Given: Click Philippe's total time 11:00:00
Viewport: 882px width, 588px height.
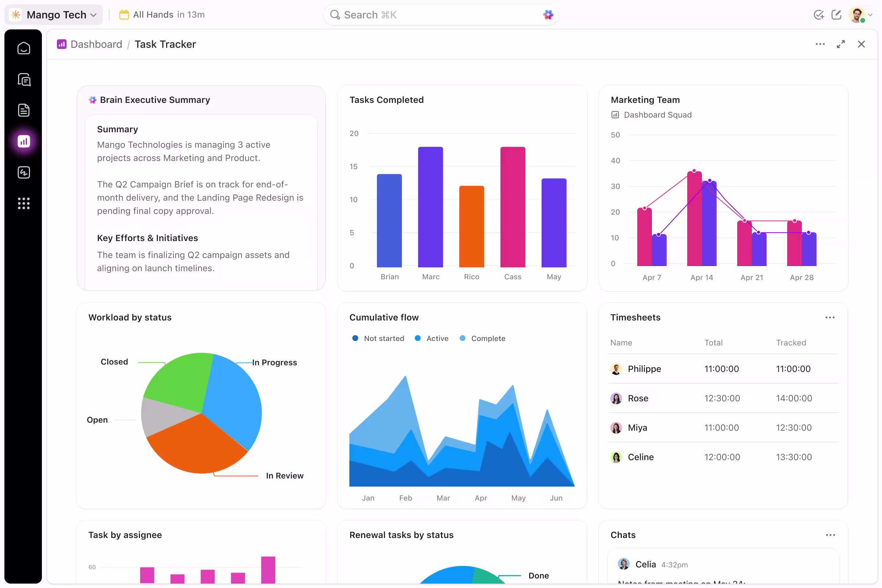Looking at the screenshot, I should 721,369.
